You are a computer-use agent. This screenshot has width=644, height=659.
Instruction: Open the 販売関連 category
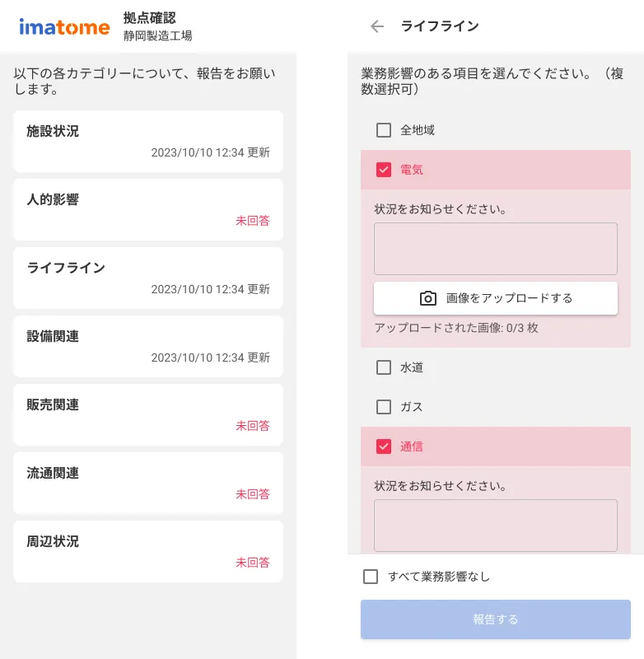pyautogui.click(x=148, y=414)
